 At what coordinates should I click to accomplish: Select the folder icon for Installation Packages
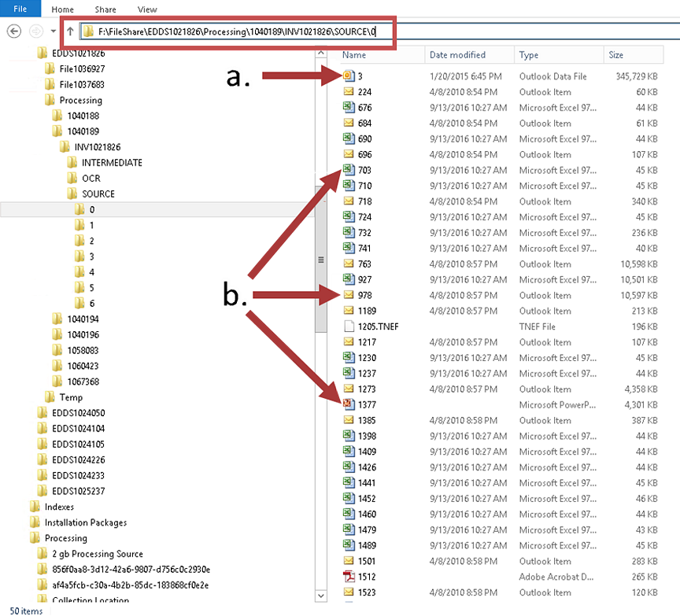35,522
